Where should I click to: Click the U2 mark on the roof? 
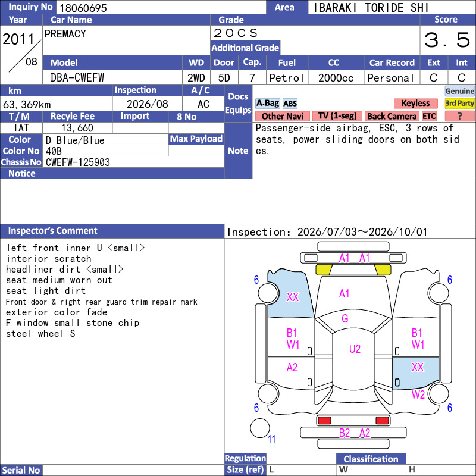(355, 349)
